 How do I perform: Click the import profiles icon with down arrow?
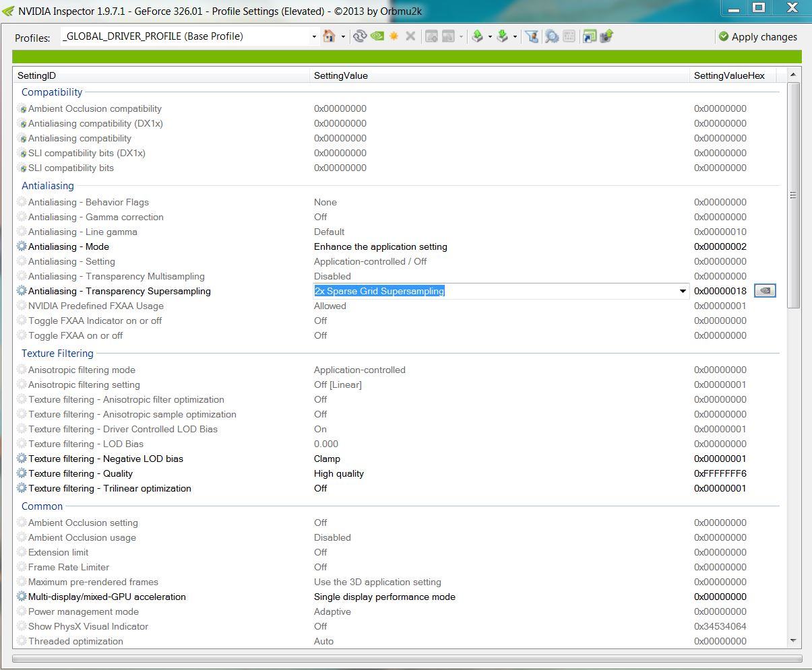pos(502,36)
